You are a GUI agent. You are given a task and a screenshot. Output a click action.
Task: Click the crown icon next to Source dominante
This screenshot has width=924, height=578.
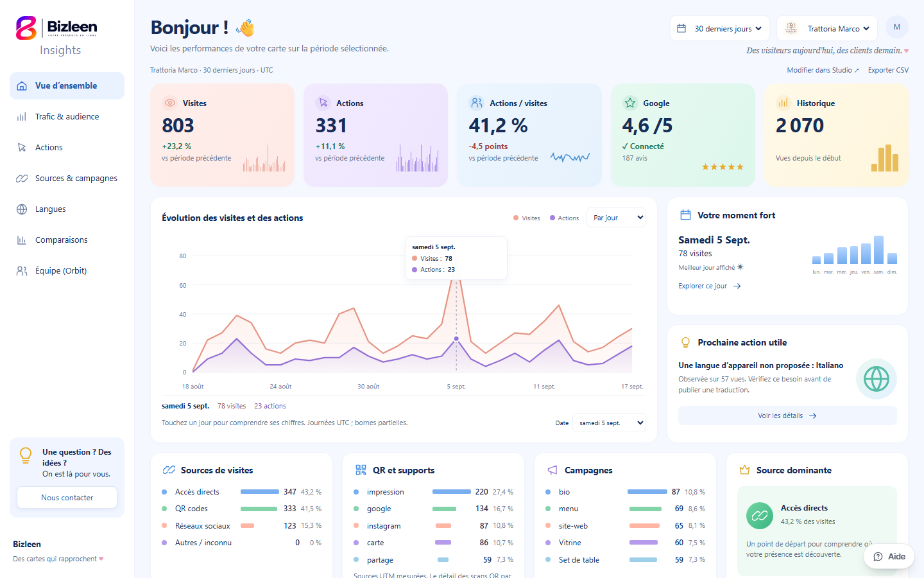[x=744, y=470]
